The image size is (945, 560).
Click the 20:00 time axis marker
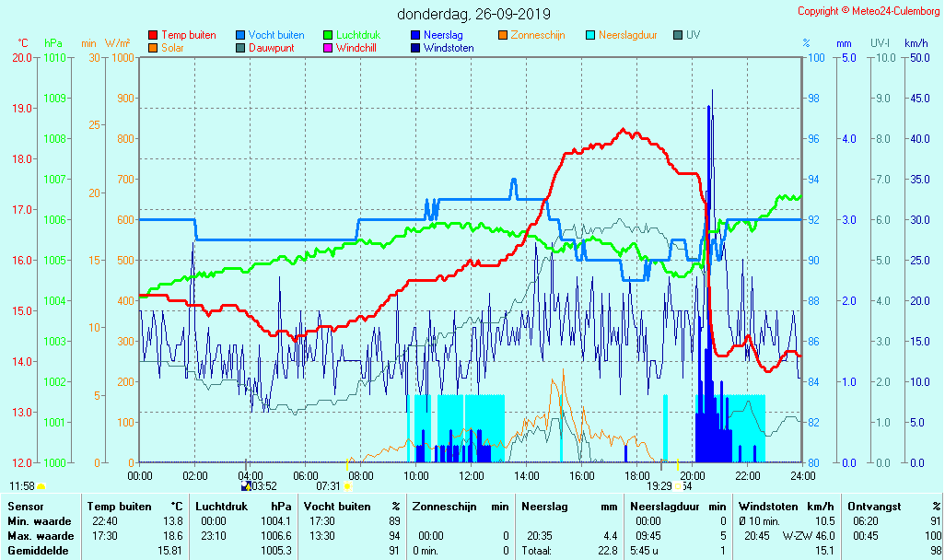pyautogui.click(x=693, y=475)
